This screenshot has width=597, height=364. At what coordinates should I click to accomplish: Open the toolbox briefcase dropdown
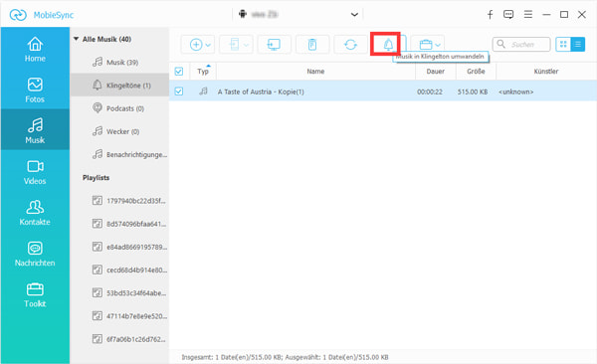(428, 45)
